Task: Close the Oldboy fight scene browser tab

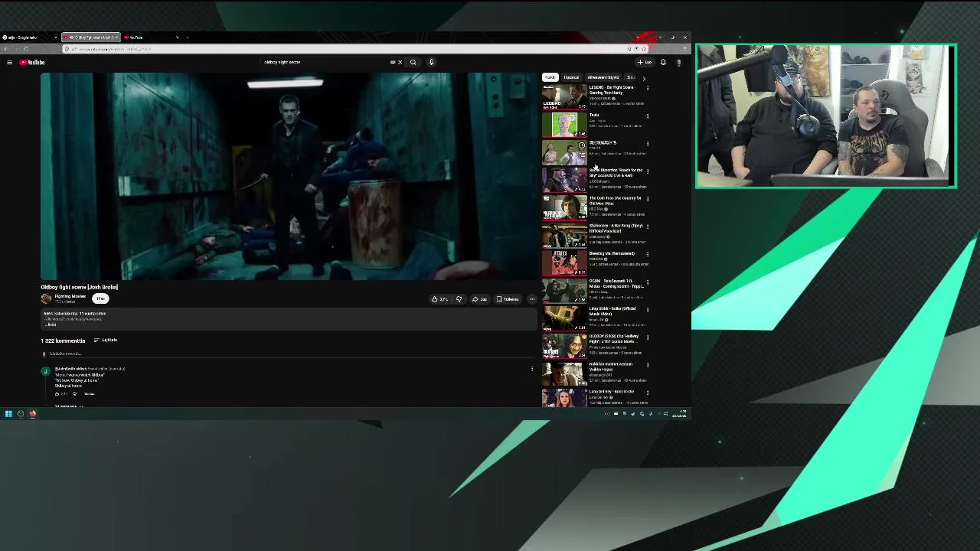Action: pyautogui.click(x=116, y=37)
